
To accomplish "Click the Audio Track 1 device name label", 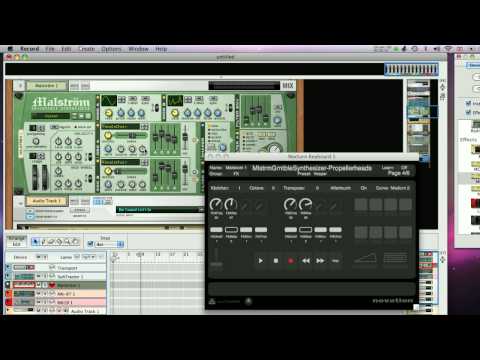I will [46, 201].
